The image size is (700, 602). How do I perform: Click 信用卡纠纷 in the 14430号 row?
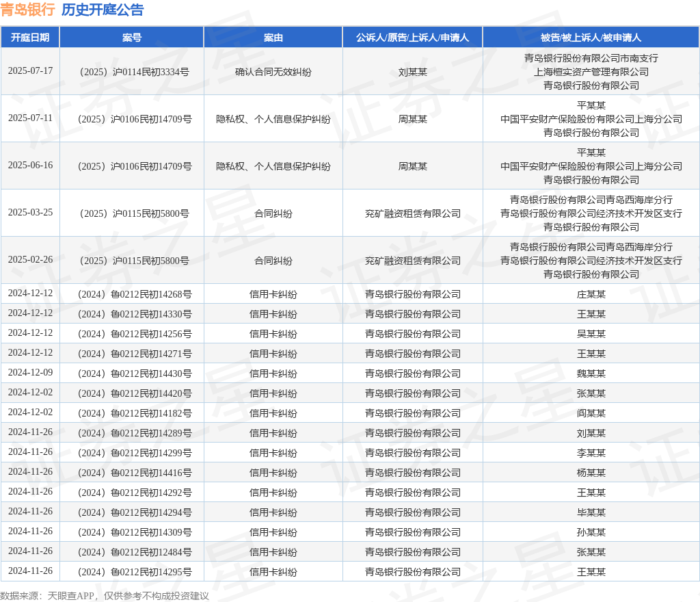pyautogui.click(x=273, y=374)
